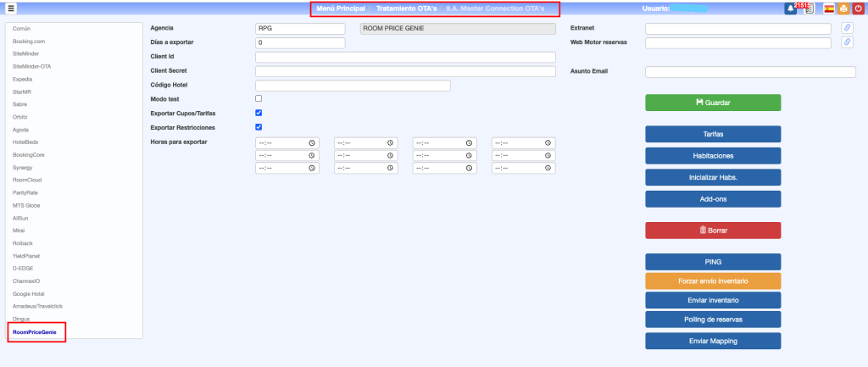
Task: Uncheck Exportar Restricciones checkbox
Action: click(259, 127)
